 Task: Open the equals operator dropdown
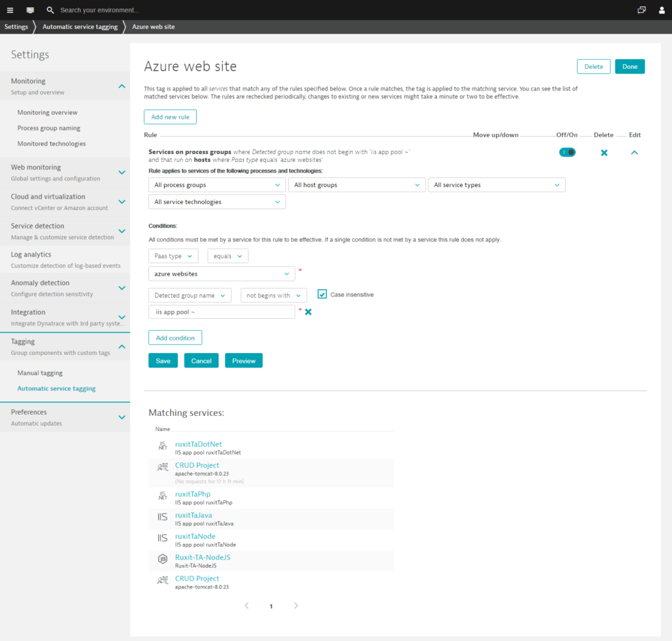pyautogui.click(x=228, y=256)
